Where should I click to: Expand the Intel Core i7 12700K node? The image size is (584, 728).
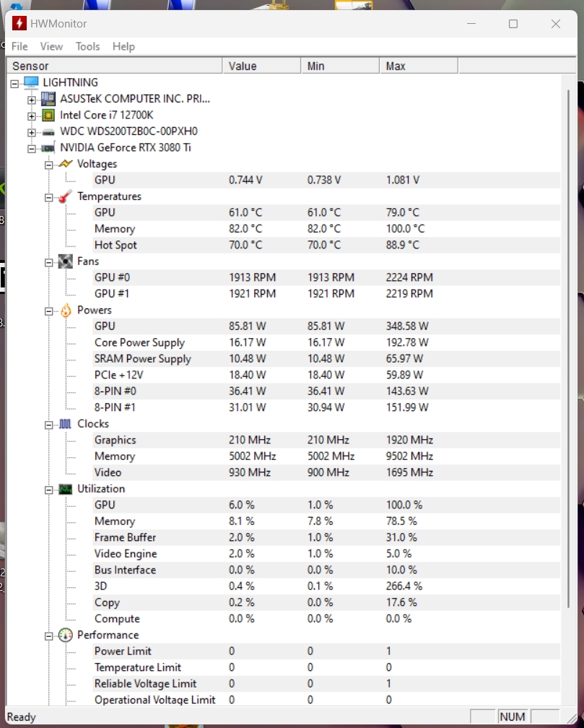coord(32,116)
